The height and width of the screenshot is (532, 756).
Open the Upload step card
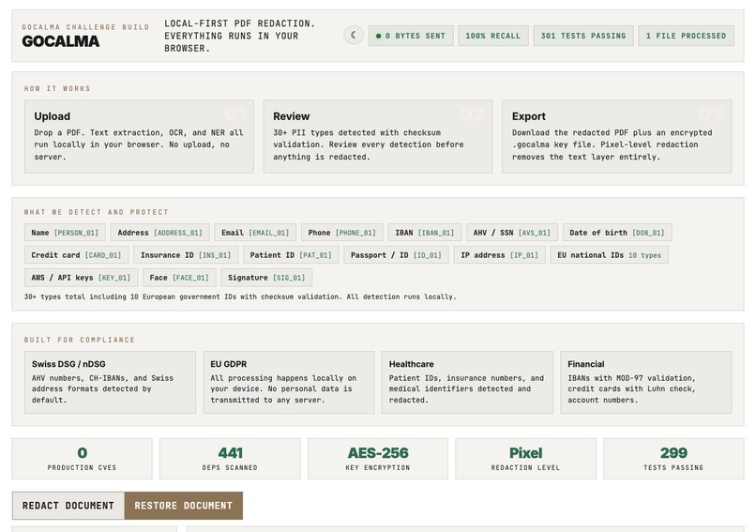(x=139, y=136)
